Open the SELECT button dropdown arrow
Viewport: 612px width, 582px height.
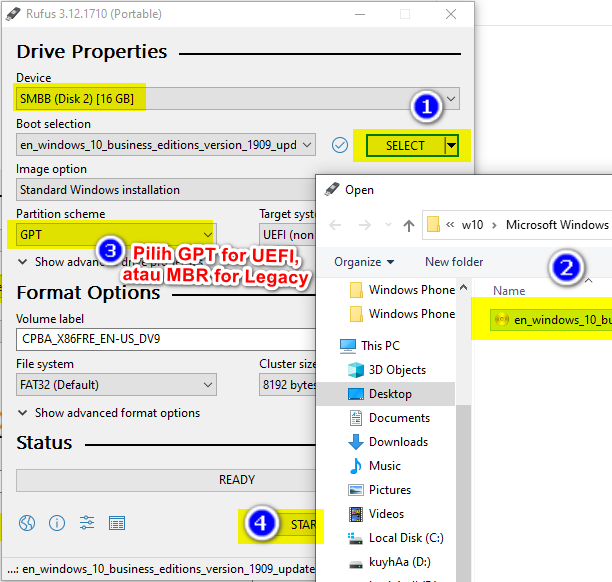pyautogui.click(x=451, y=146)
